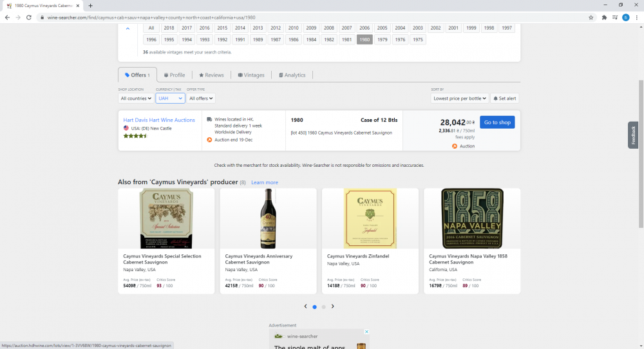The height and width of the screenshot is (349, 644).
Task: Click the Go to shop button
Action: click(497, 122)
